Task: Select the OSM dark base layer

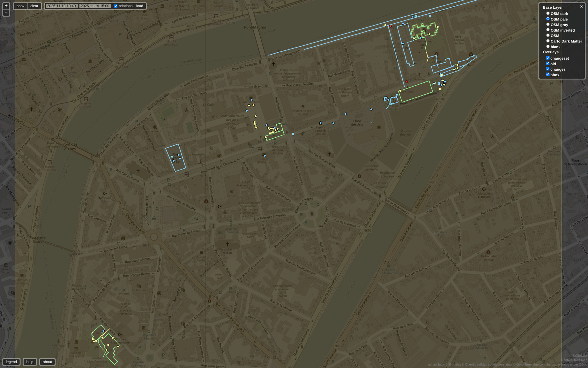Action: click(548, 13)
